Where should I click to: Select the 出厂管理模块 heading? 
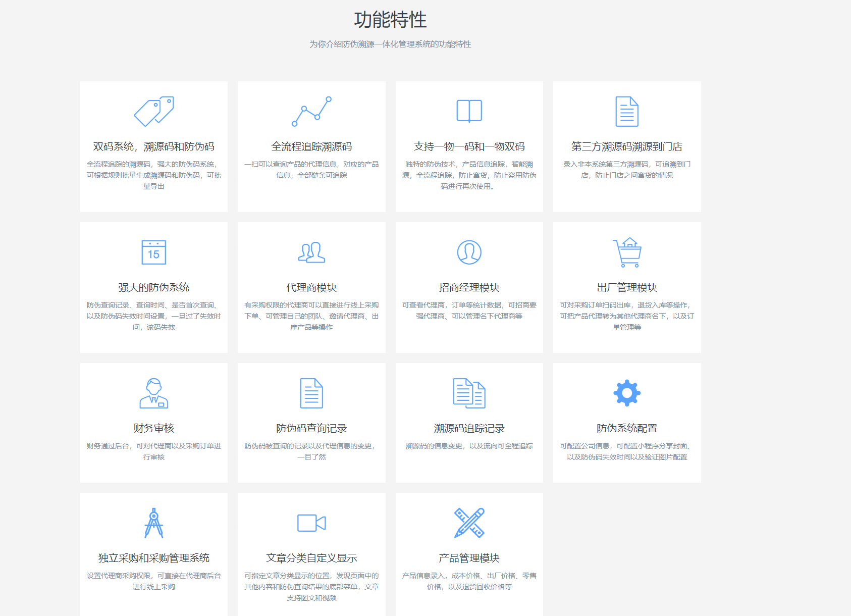pos(627,287)
